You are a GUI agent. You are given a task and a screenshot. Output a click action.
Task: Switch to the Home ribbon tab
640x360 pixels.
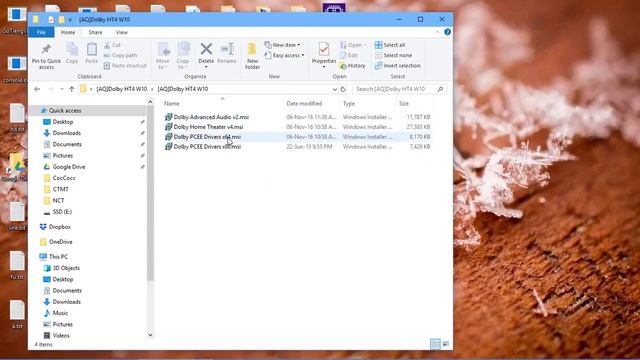[x=68, y=32]
